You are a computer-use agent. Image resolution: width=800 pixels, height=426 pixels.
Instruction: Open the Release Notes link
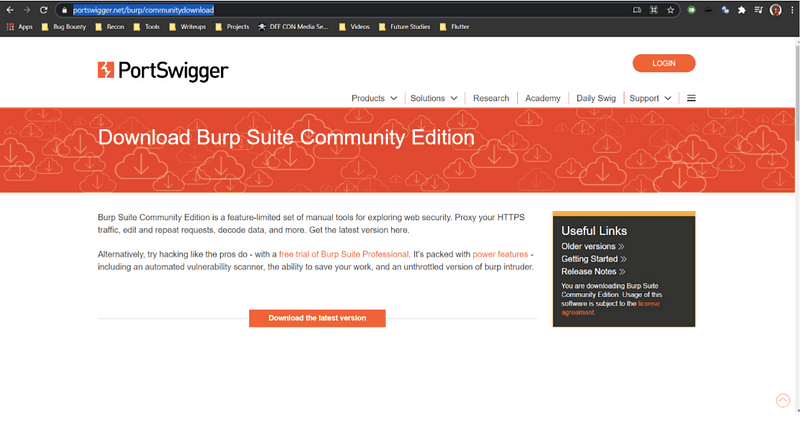point(593,271)
